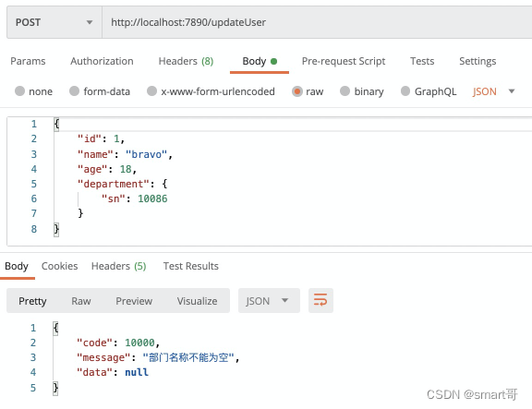Select the 'GraphQL' body radio button
This screenshot has width=532, height=409.
pos(405,91)
